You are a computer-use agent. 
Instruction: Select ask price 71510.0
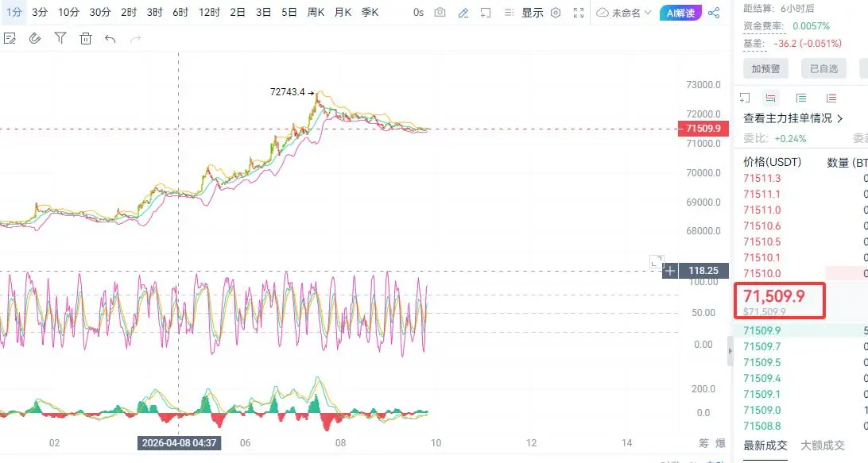761,273
